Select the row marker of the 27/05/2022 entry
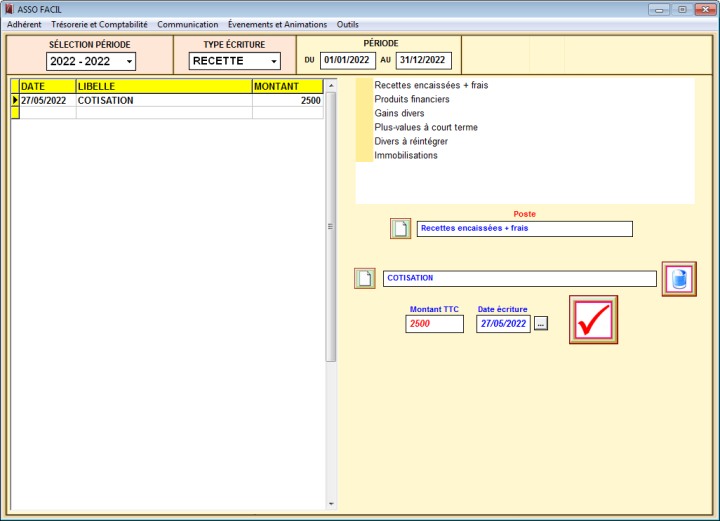 coord(14,101)
